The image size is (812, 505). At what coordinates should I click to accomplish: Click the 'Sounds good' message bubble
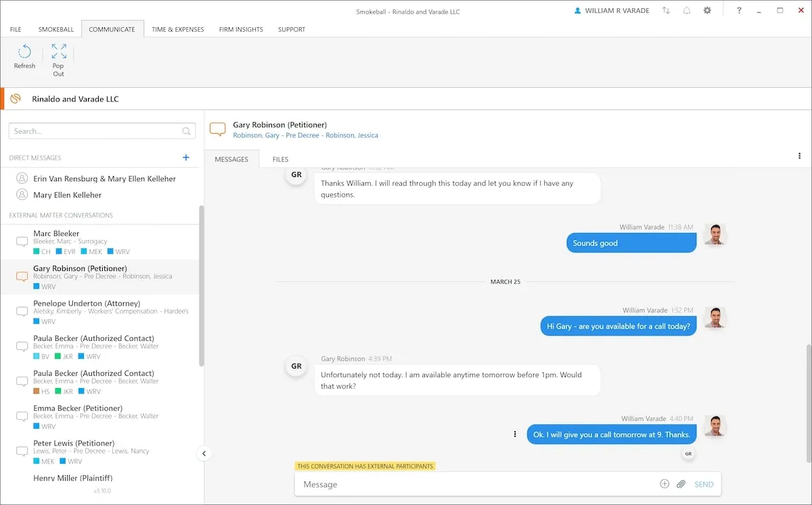click(631, 243)
